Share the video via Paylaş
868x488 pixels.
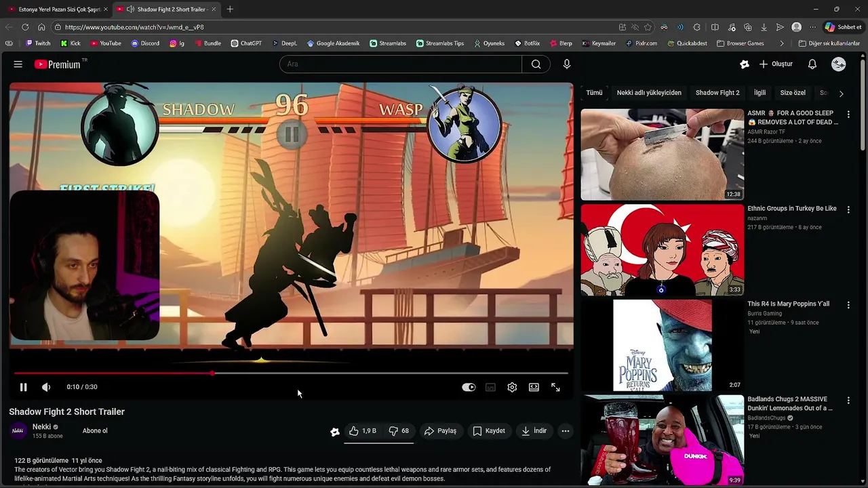tap(440, 431)
